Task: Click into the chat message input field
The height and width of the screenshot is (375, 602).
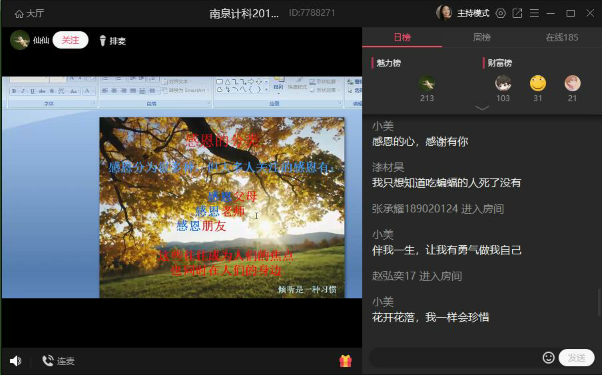Action: (x=455, y=358)
